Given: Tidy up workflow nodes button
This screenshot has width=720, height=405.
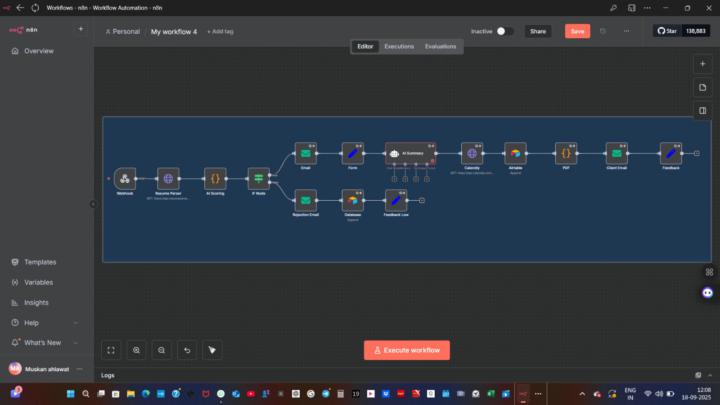Looking at the screenshot, I should pos(212,350).
